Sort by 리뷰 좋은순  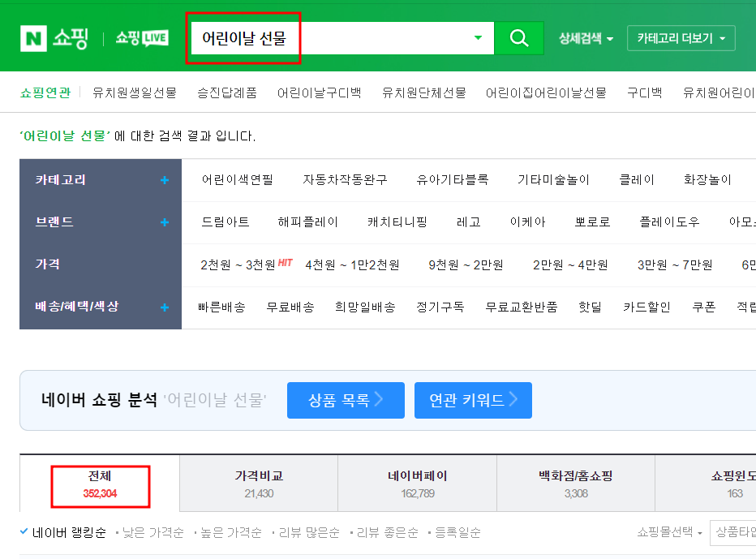387,532
